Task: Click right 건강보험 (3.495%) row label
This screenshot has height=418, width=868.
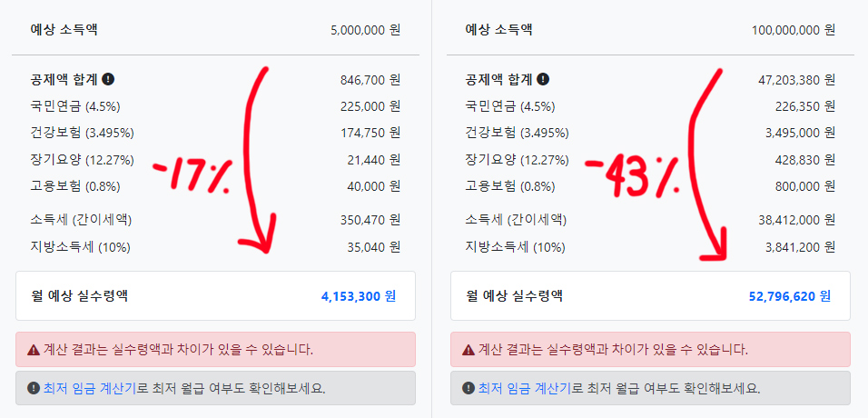Action: [517, 133]
